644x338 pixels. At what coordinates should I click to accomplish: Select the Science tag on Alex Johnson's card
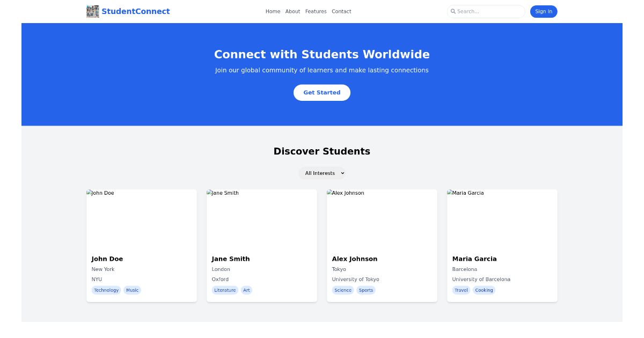(x=343, y=290)
